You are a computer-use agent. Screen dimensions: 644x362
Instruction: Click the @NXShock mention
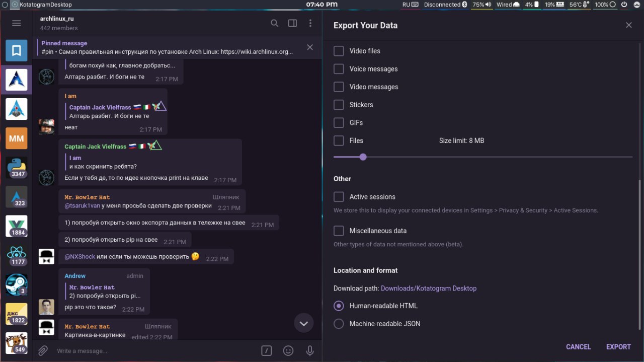coord(79,257)
